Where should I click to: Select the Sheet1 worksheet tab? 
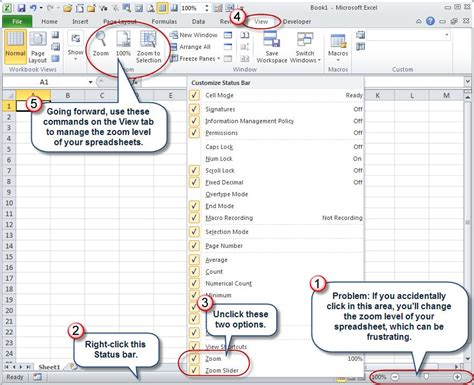pos(49,367)
